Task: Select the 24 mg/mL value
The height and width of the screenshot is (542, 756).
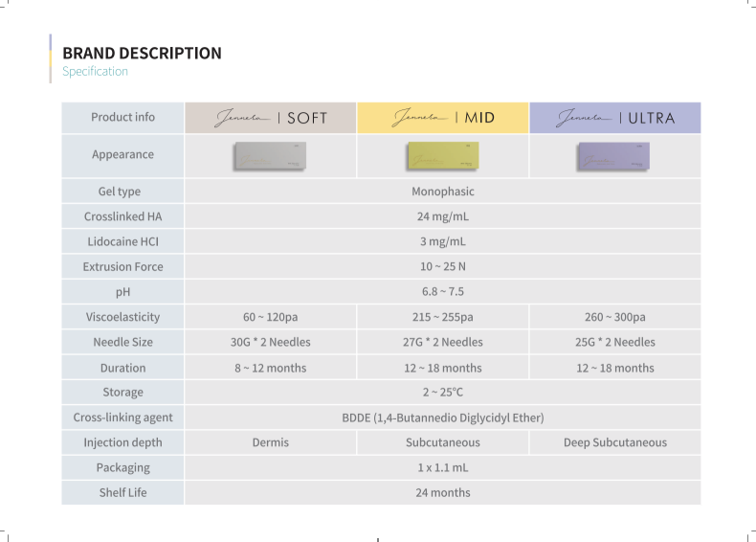Action: click(443, 216)
